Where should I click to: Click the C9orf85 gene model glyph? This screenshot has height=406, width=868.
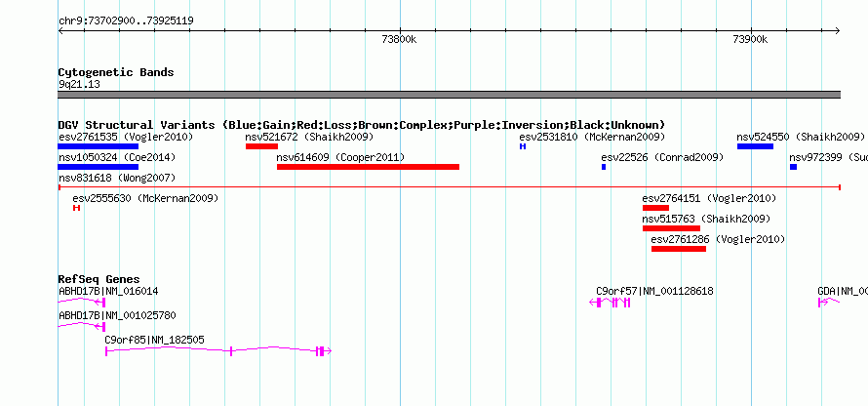pyautogui.click(x=218, y=350)
